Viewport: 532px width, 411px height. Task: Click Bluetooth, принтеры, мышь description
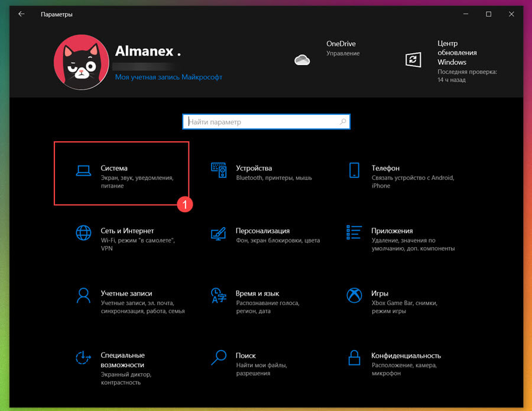pos(274,177)
